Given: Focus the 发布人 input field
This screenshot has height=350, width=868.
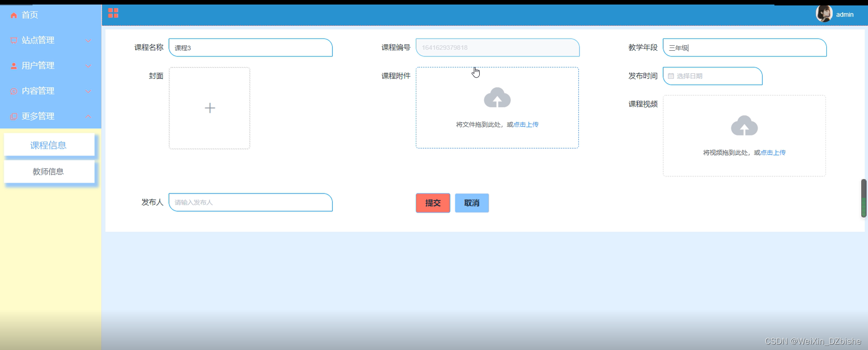Looking at the screenshot, I should click(250, 202).
